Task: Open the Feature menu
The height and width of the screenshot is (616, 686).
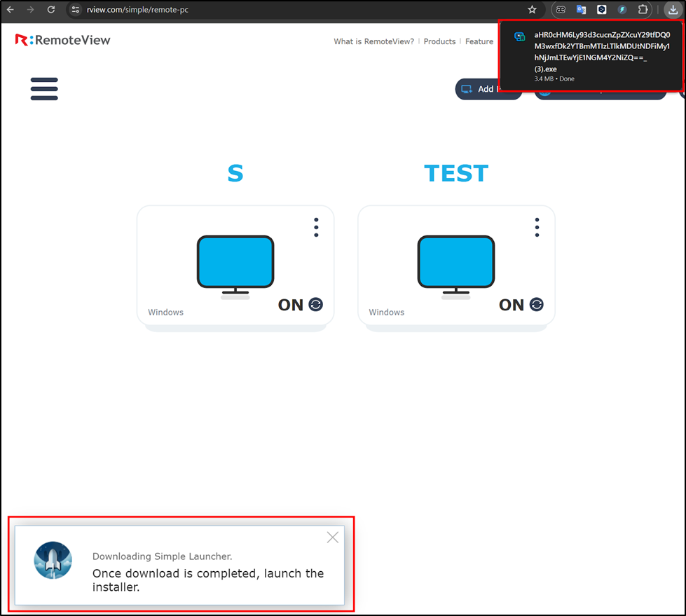Action: coord(479,41)
